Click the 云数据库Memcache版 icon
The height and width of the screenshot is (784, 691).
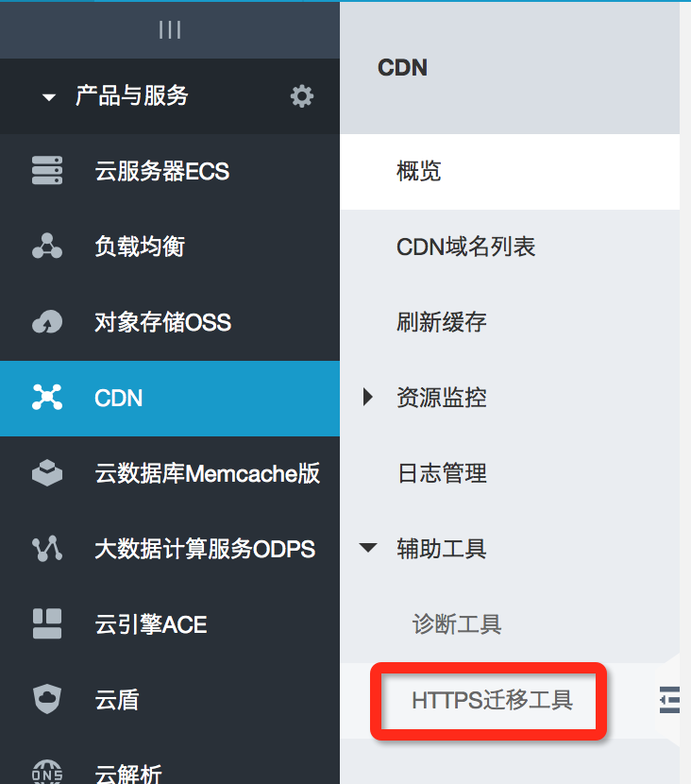pos(47,473)
